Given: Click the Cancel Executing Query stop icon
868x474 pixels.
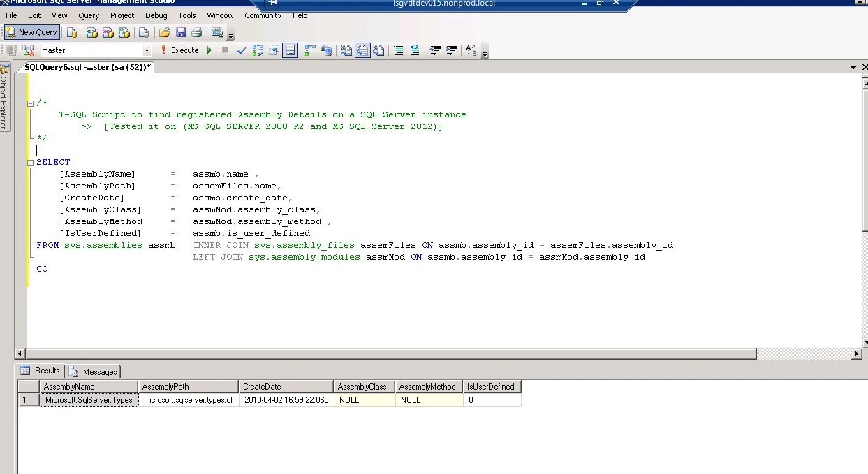Looking at the screenshot, I should (225, 50).
